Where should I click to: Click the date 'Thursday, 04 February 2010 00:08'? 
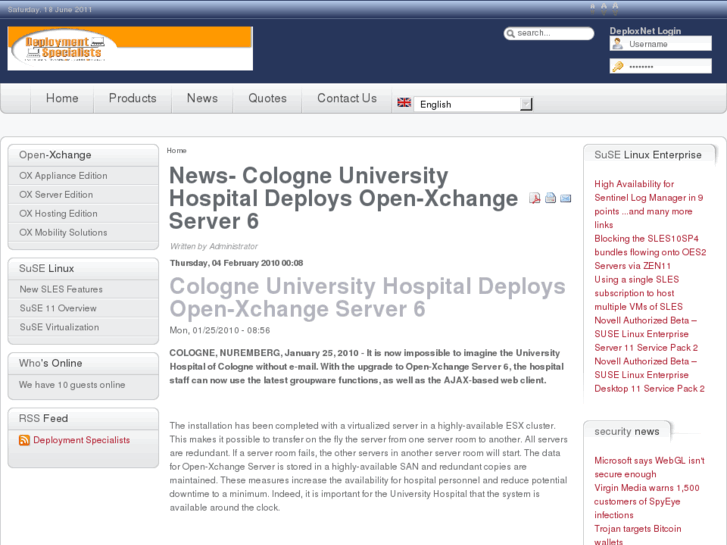coord(236,263)
